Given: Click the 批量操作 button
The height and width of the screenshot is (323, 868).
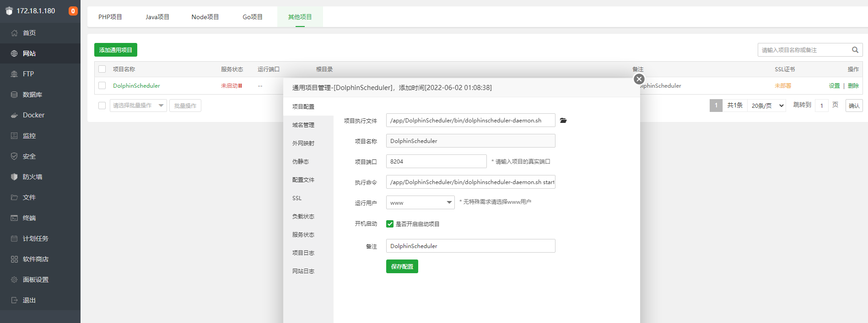Looking at the screenshot, I should point(185,106).
